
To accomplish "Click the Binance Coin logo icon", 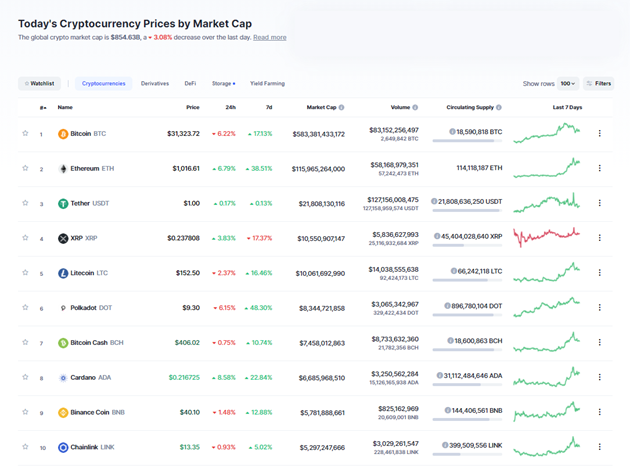I will 63,413.
